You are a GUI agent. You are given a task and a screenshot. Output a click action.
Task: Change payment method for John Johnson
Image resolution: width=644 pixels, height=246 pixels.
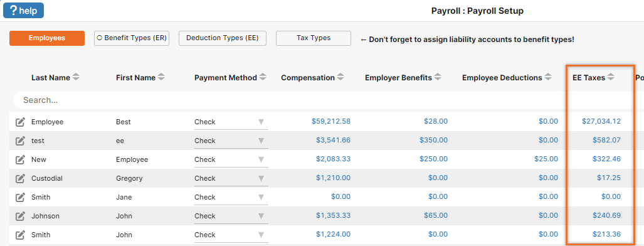(231, 216)
